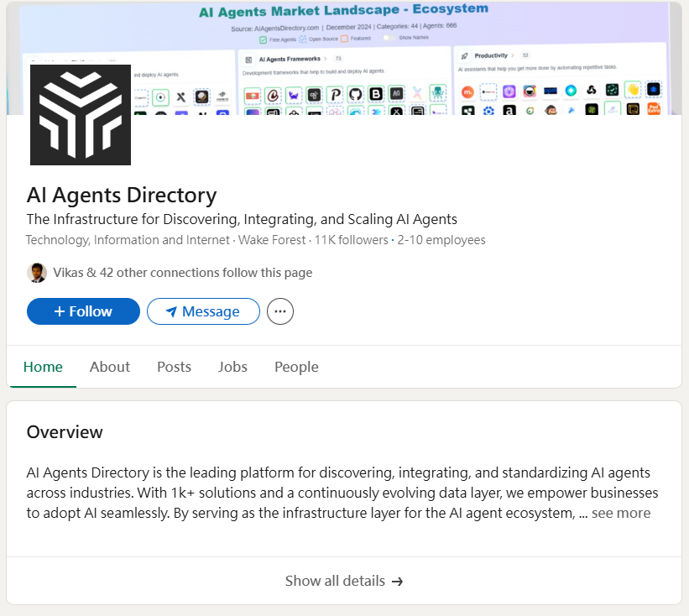The image size is (689, 616).
Task: Click the GitHub icon in the banner
Action: [355, 94]
